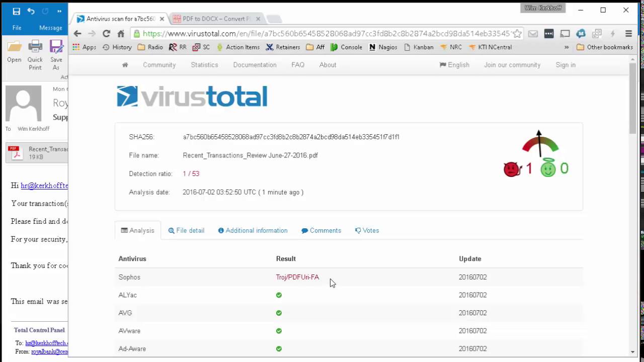Click the browser Back arrow
The height and width of the screenshot is (362, 644).
[x=77, y=34]
